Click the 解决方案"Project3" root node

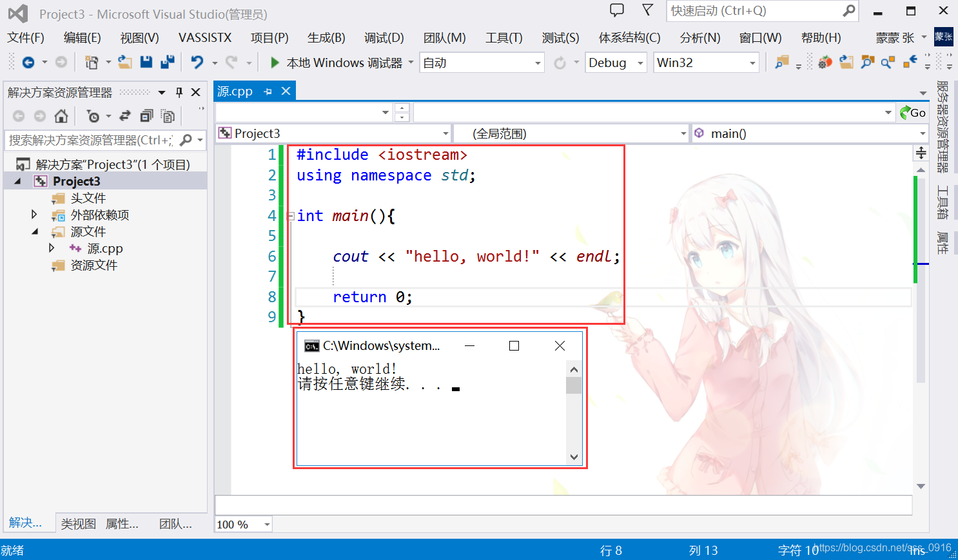pyautogui.click(x=113, y=164)
